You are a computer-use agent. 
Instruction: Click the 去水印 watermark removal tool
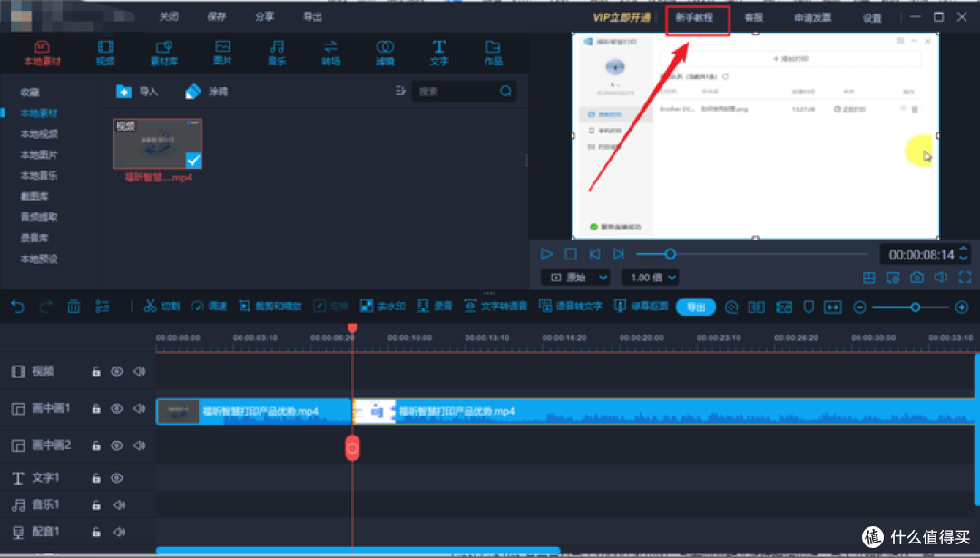pyautogui.click(x=383, y=306)
